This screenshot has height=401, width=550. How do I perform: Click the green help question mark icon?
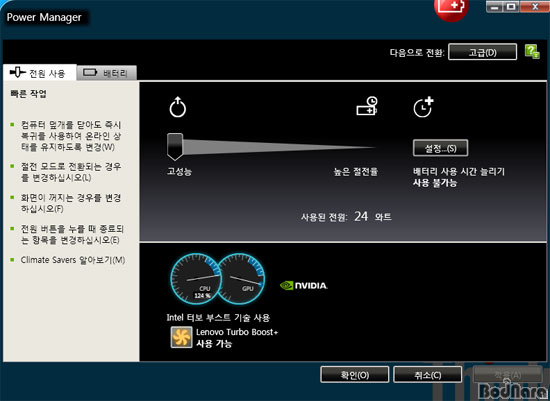(x=532, y=52)
